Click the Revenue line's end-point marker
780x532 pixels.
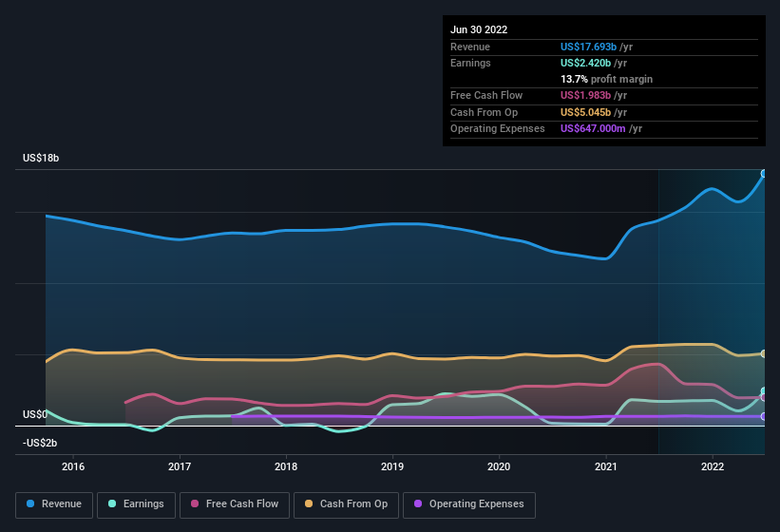click(x=763, y=174)
